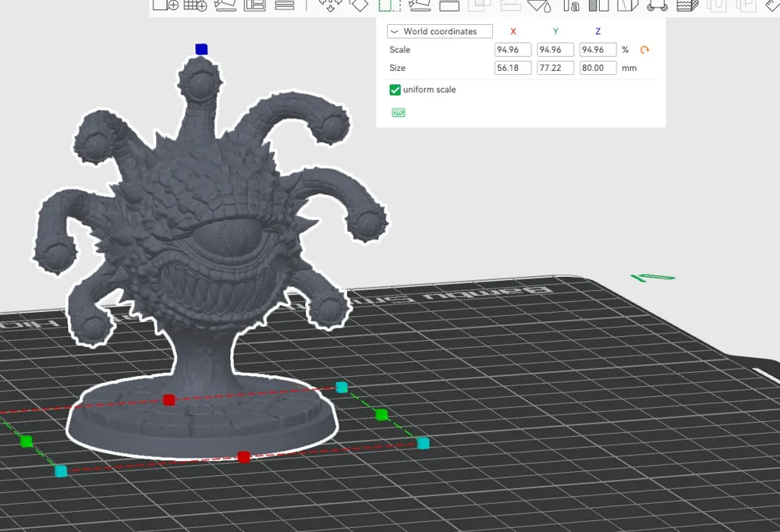Open the green keyboard shortcuts icon
The width and height of the screenshot is (780, 532).
click(399, 112)
